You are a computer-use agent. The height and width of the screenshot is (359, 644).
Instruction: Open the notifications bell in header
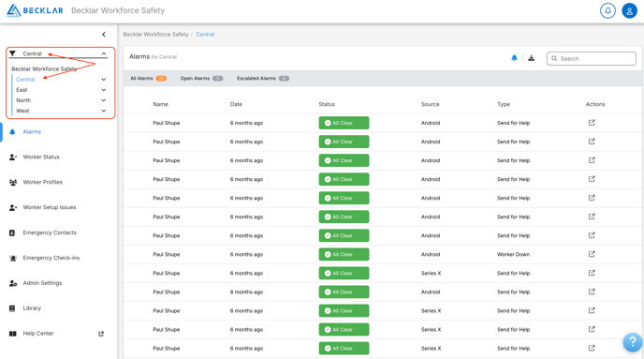607,10
